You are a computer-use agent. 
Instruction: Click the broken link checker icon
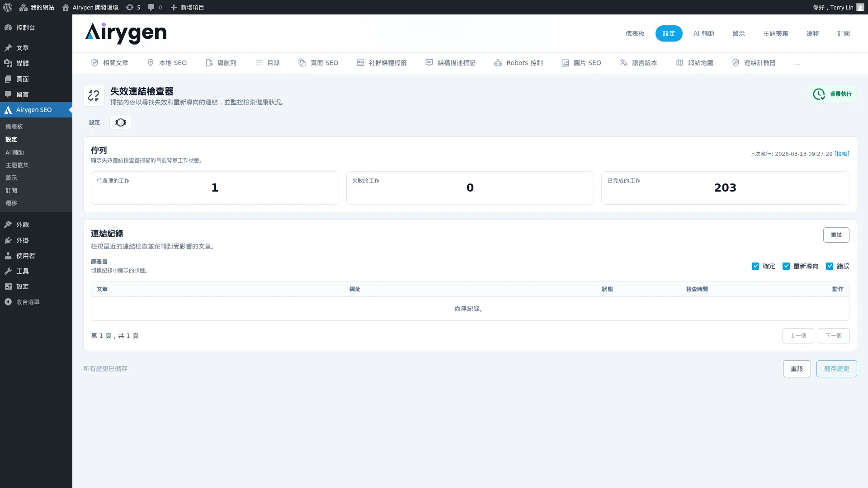point(94,96)
